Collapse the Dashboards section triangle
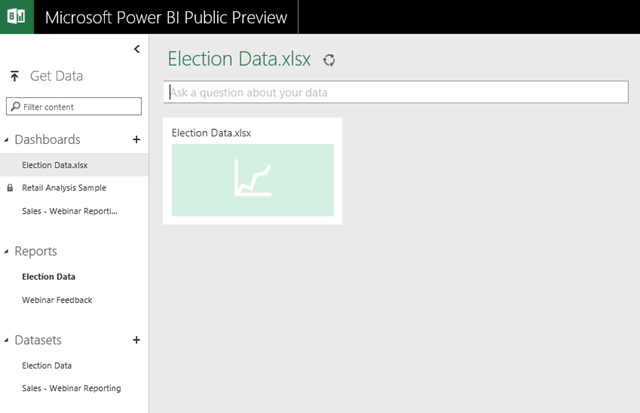Screen dimensions: 640x413 7,141
